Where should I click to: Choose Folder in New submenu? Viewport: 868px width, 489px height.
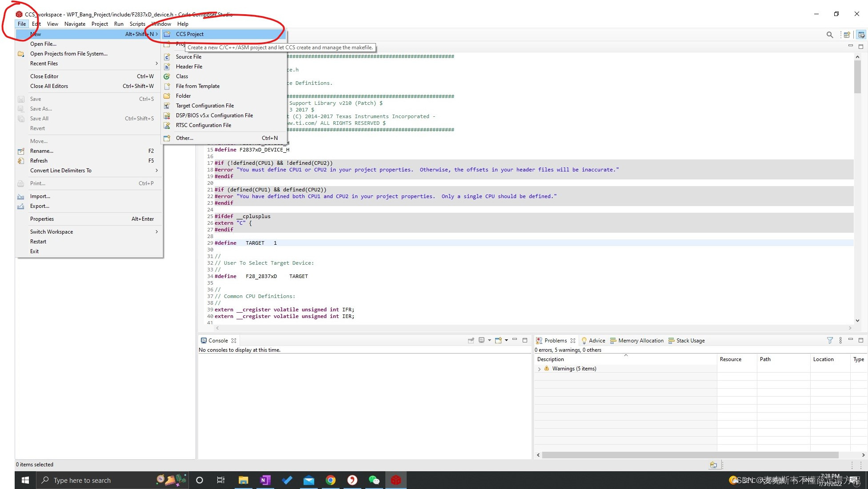224,96
